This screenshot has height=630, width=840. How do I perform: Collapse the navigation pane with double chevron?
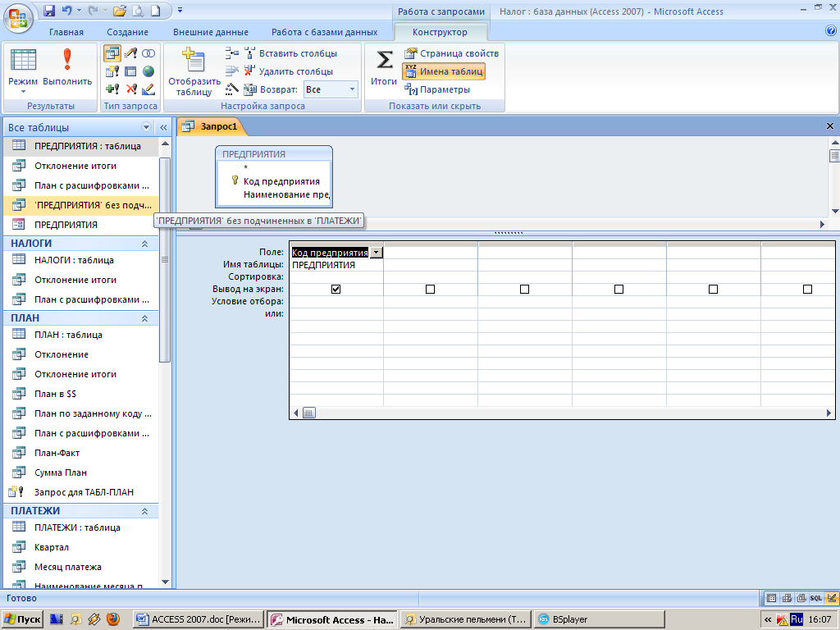(163, 127)
